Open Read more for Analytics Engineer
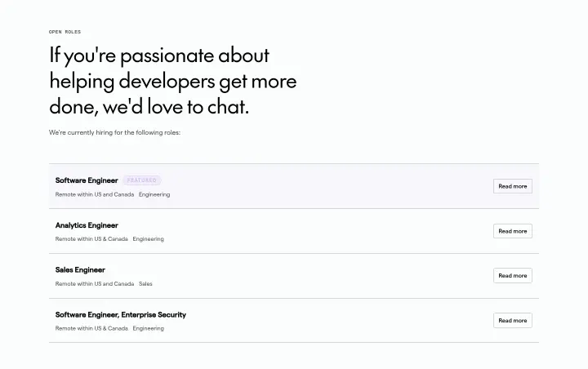This screenshot has width=588, height=369. [x=513, y=231]
